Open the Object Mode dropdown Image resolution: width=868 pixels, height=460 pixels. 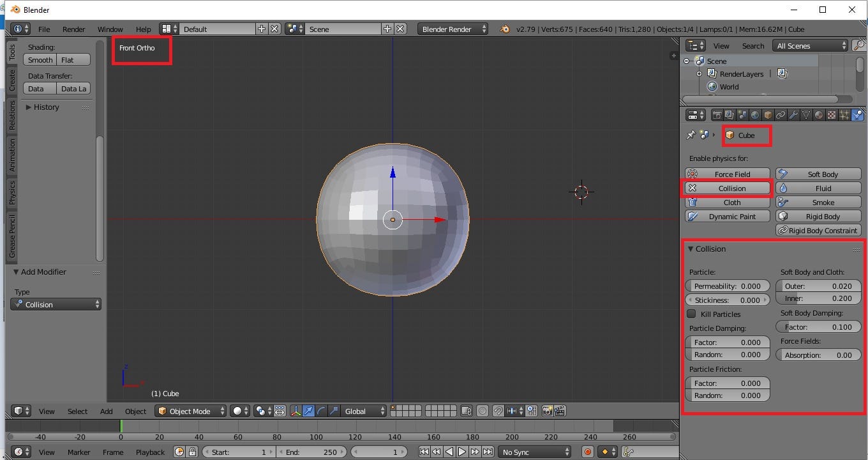click(190, 411)
